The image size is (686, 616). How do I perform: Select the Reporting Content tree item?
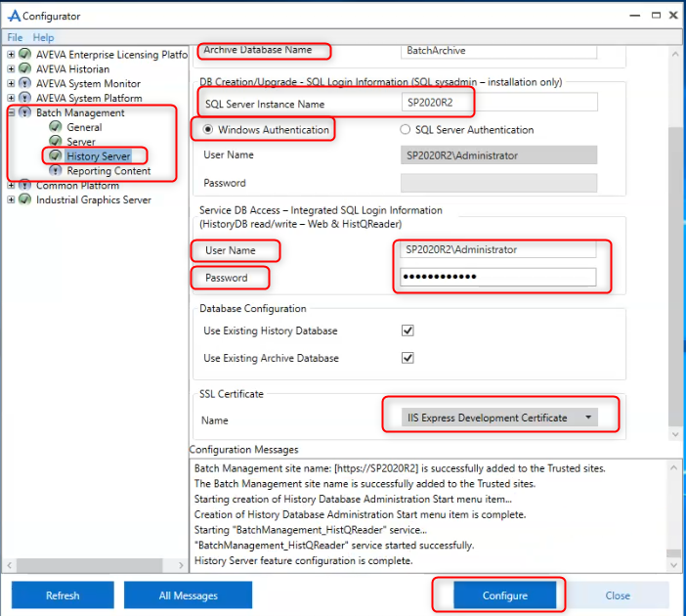pos(108,171)
